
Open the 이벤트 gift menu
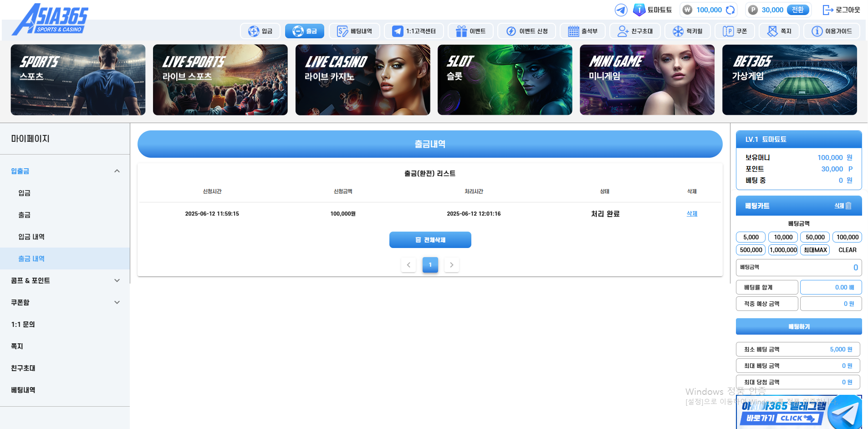coord(470,31)
